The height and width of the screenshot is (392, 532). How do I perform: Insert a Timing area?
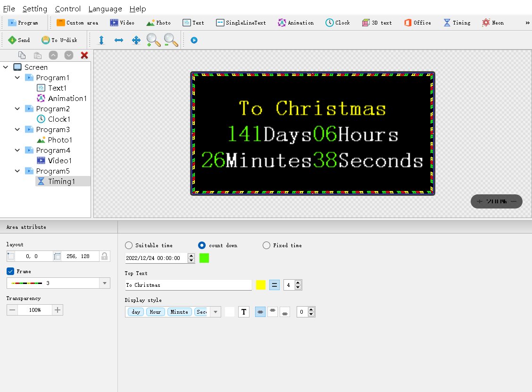pos(457,23)
